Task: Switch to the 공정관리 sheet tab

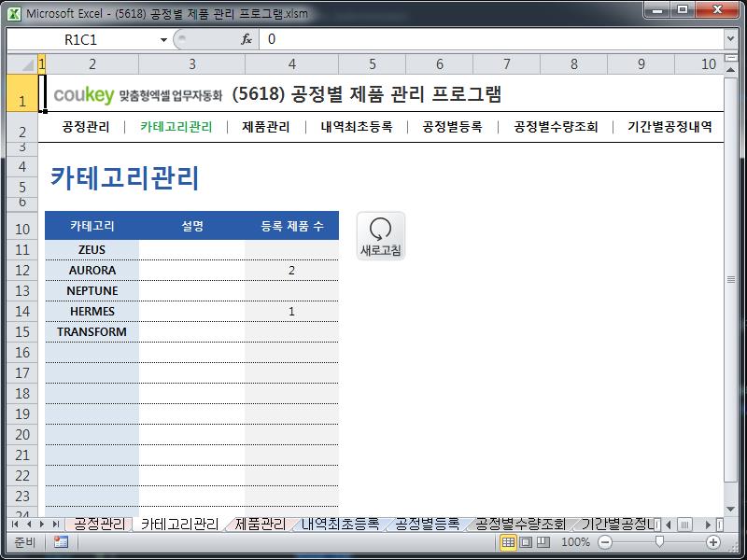Action: [99, 525]
